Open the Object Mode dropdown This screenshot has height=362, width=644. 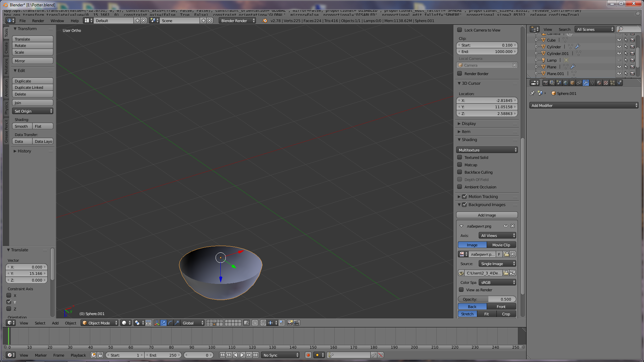(100, 323)
